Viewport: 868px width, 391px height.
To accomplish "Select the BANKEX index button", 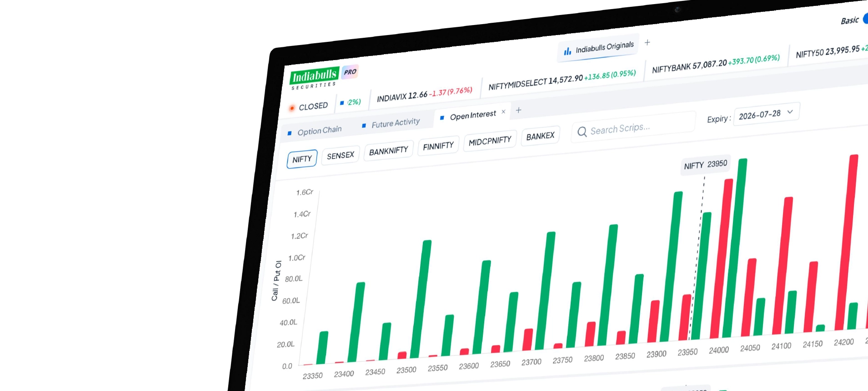I will [541, 136].
